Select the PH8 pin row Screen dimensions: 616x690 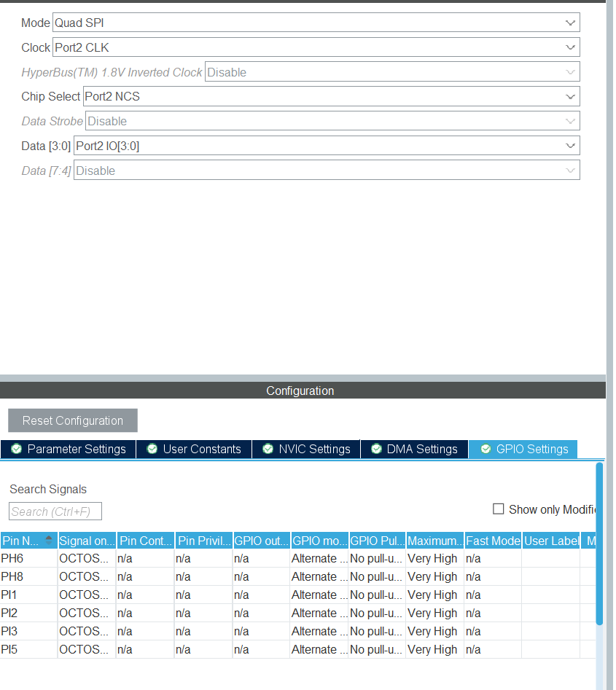[28, 576]
